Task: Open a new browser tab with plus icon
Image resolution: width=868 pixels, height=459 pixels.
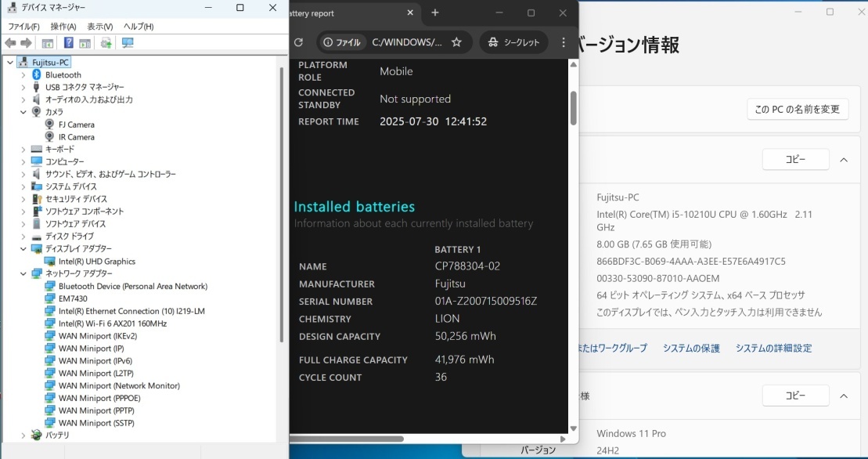Action: coord(435,13)
